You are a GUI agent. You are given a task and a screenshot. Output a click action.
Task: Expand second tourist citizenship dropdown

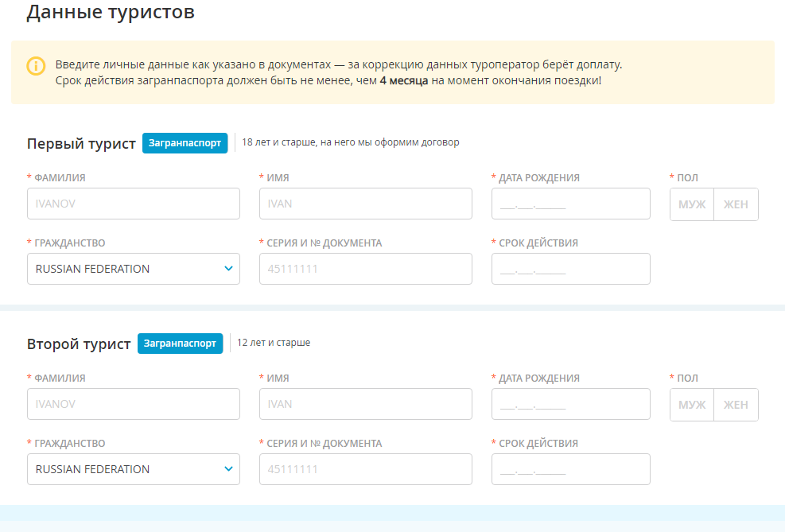pyautogui.click(x=134, y=469)
